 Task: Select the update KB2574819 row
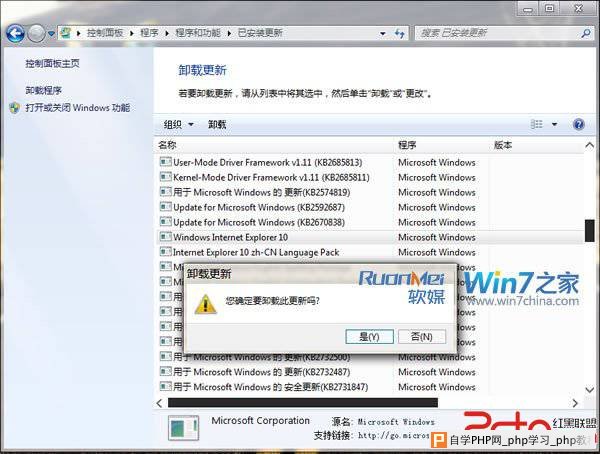[x=370, y=192]
